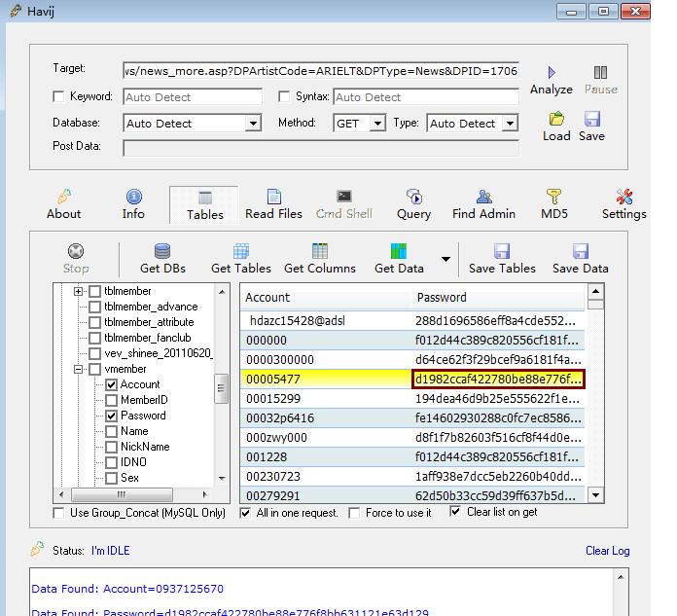Open the Read Files icon
The image size is (677, 616).
(x=273, y=197)
